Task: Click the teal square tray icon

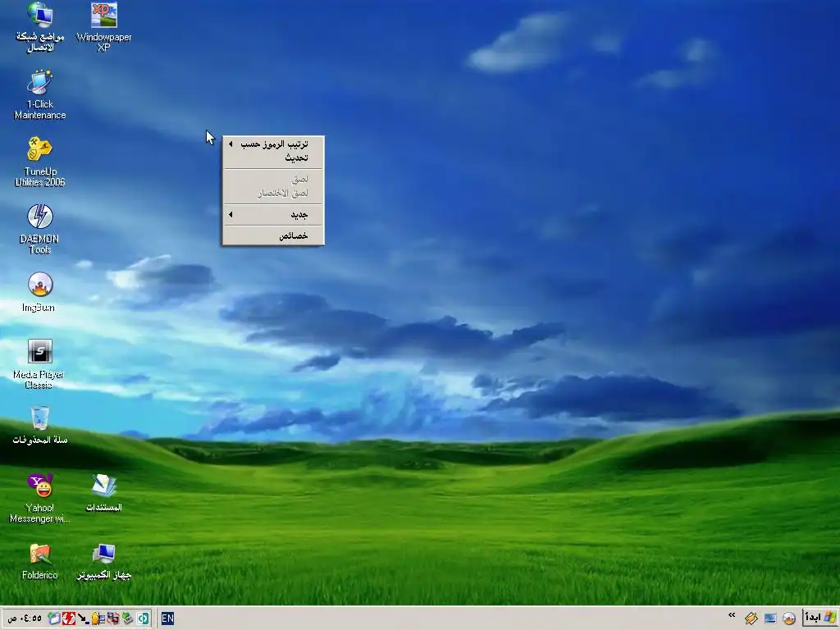Action: 143,619
